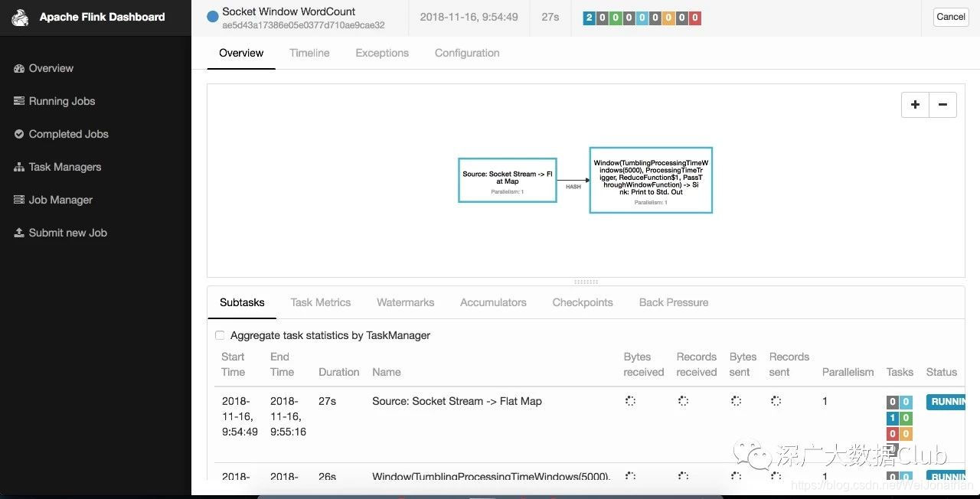980x499 pixels.
Task: Select the Subtasks tab
Action: (x=242, y=302)
